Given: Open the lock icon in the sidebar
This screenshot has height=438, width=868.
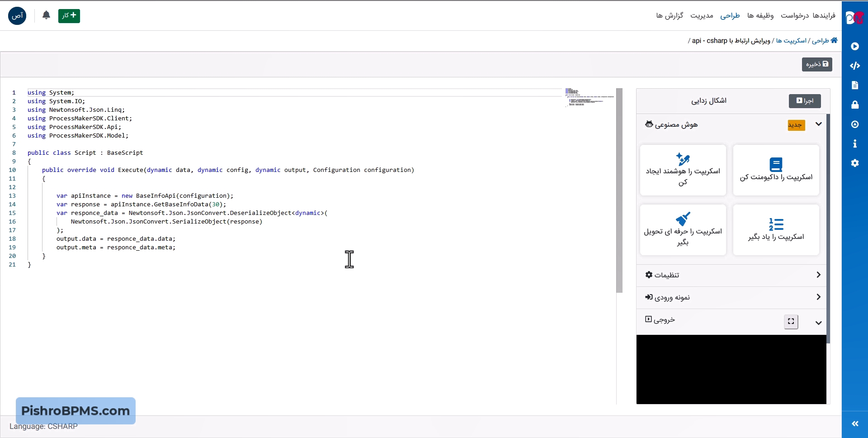Looking at the screenshot, I should pos(854,105).
